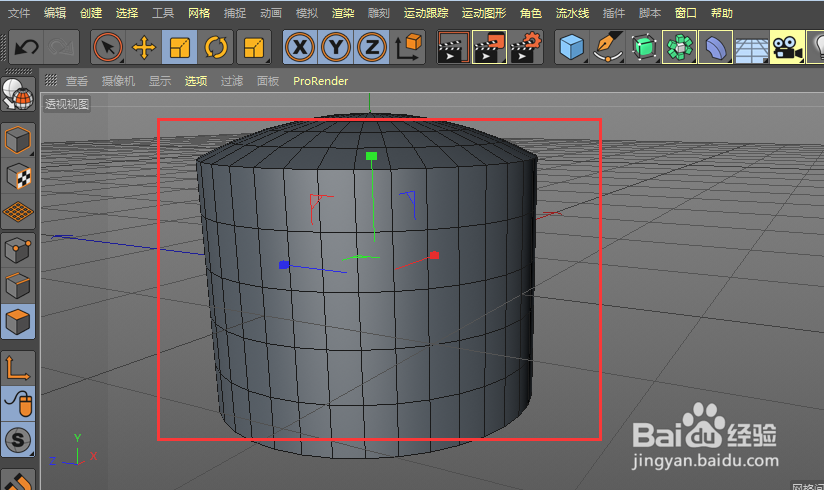Expand the ProRender viewport menu
The width and height of the screenshot is (824, 490).
(x=320, y=81)
